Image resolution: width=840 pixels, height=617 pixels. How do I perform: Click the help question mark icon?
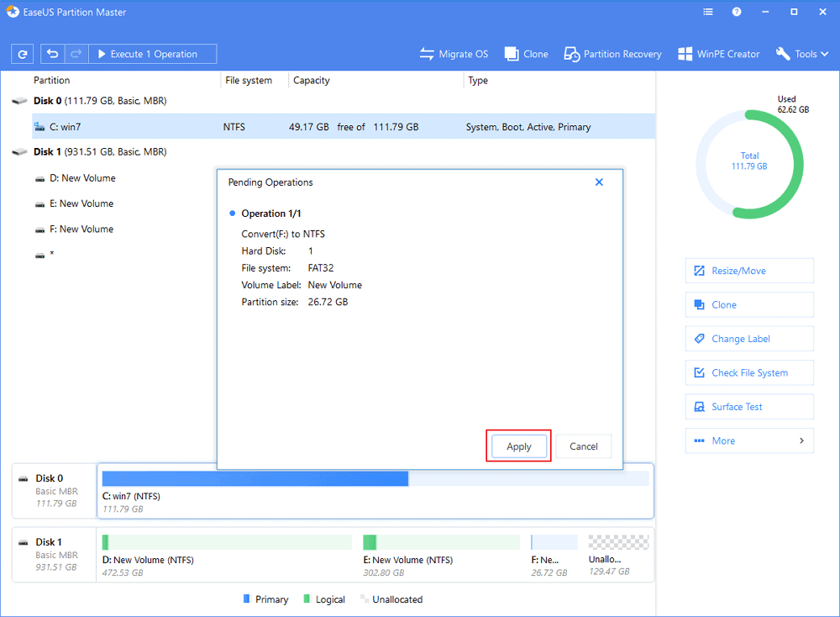(x=737, y=12)
